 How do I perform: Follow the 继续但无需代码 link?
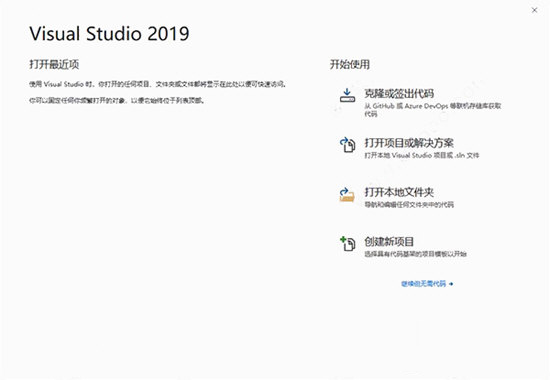click(x=427, y=284)
